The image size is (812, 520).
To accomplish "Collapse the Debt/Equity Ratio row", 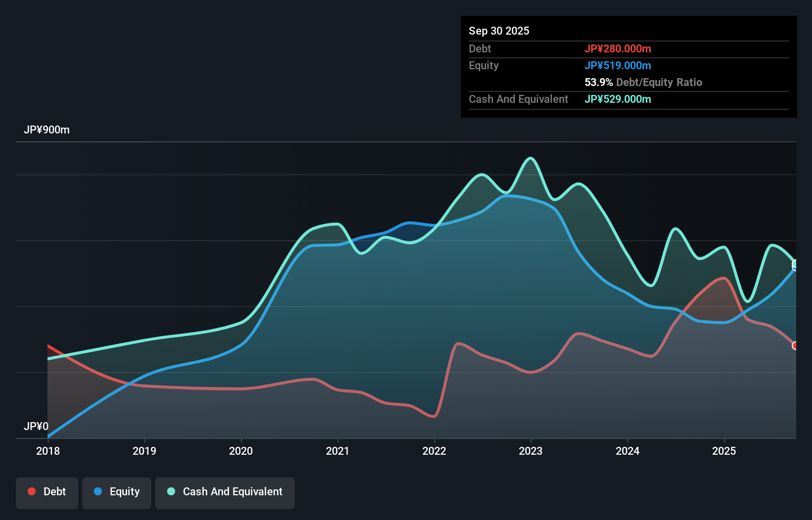I will 643,82.
